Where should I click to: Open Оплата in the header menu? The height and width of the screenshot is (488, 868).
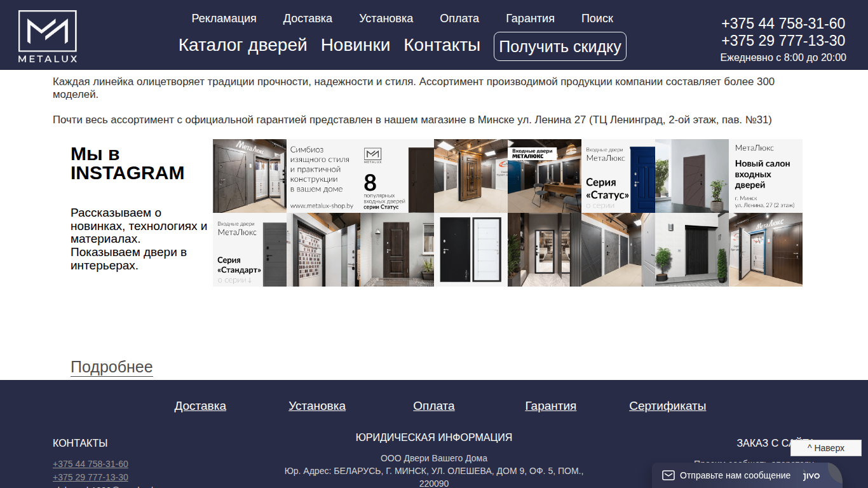(x=459, y=18)
